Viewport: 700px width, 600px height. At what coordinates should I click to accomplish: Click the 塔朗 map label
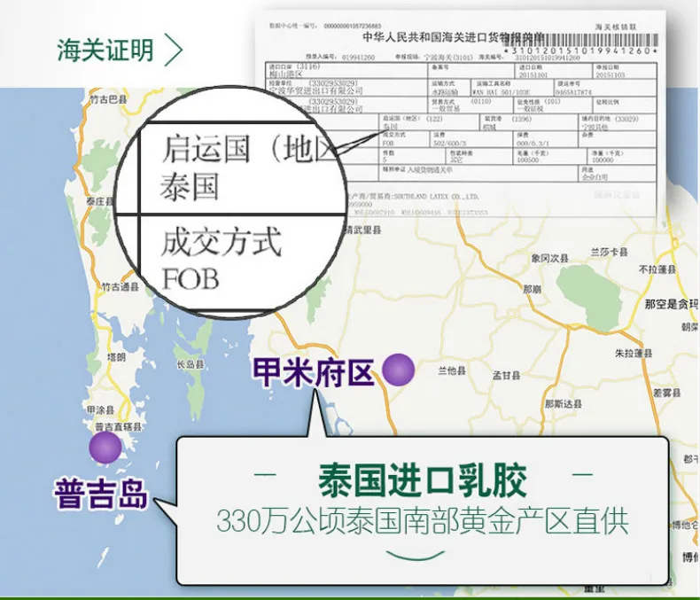pyautogui.click(x=116, y=356)
